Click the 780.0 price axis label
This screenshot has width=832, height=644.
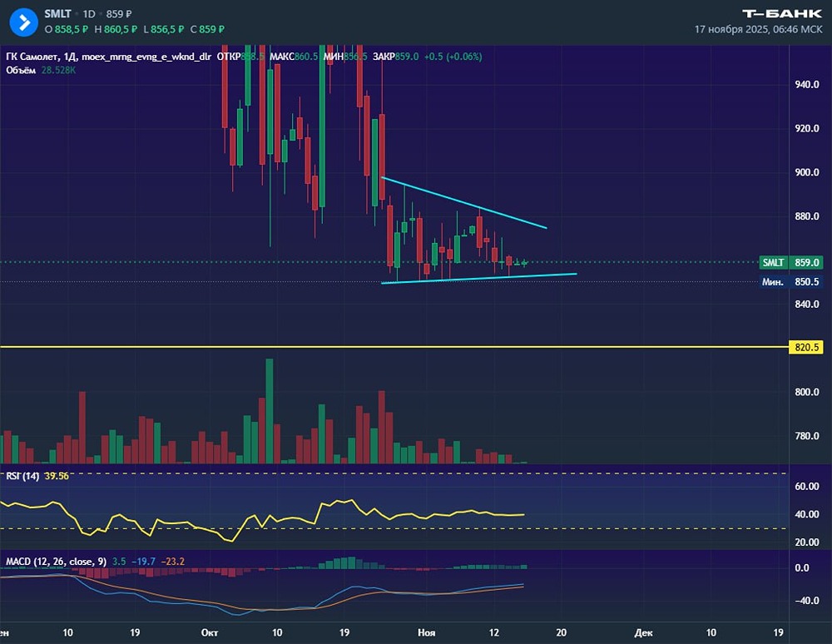(806, 436)
